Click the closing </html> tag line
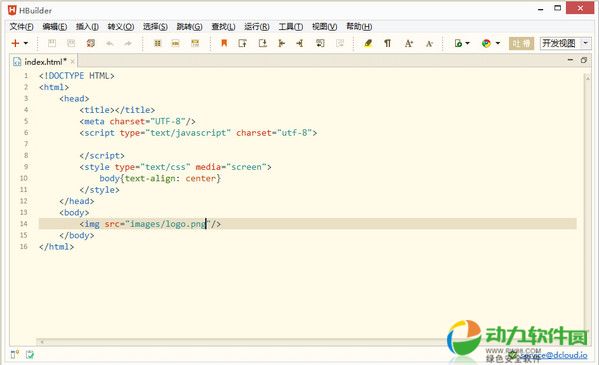This screenshot has width=599, height=365. [56, 247]
